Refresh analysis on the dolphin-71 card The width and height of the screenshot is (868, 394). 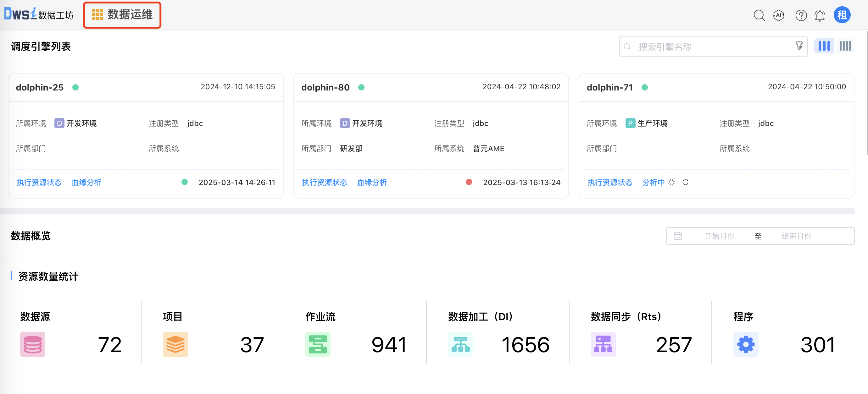point(685,182)
